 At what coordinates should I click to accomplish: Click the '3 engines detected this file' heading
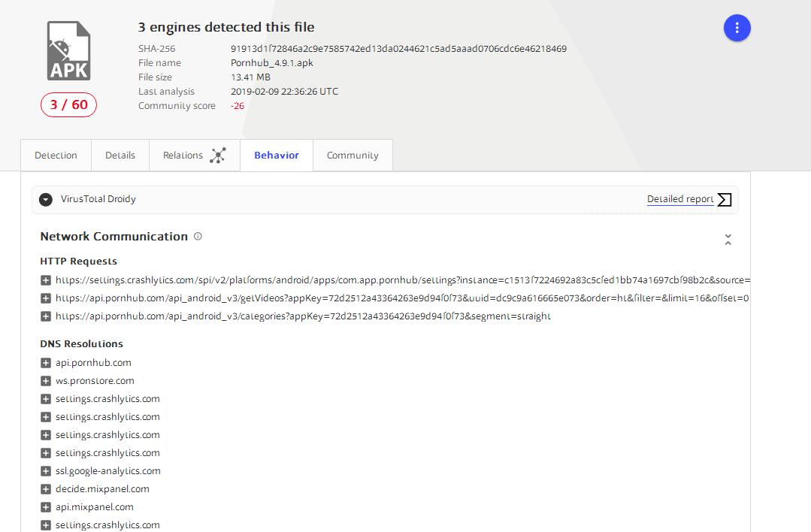[226, 27]
